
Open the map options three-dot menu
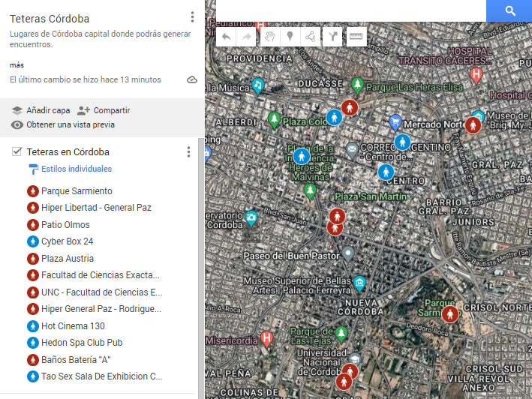coord(192,17)
